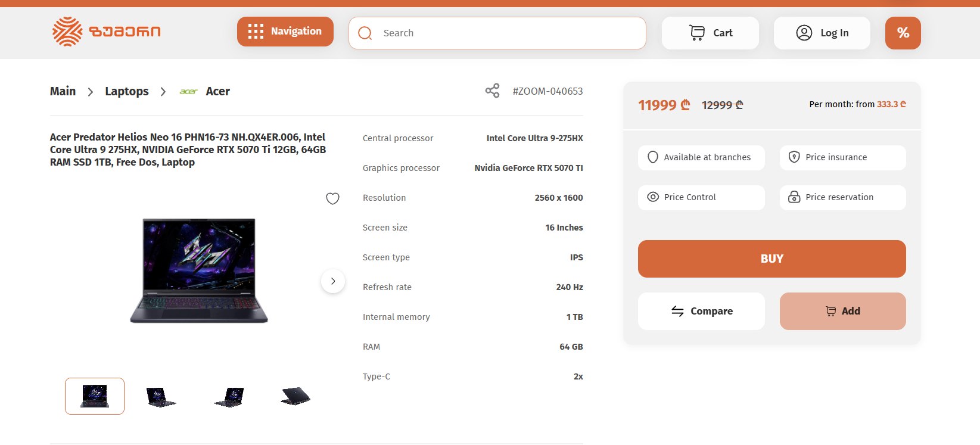This screenshot has height=445, width=980.
Task: Click the Type-C specification label
Action: point(377,376)
